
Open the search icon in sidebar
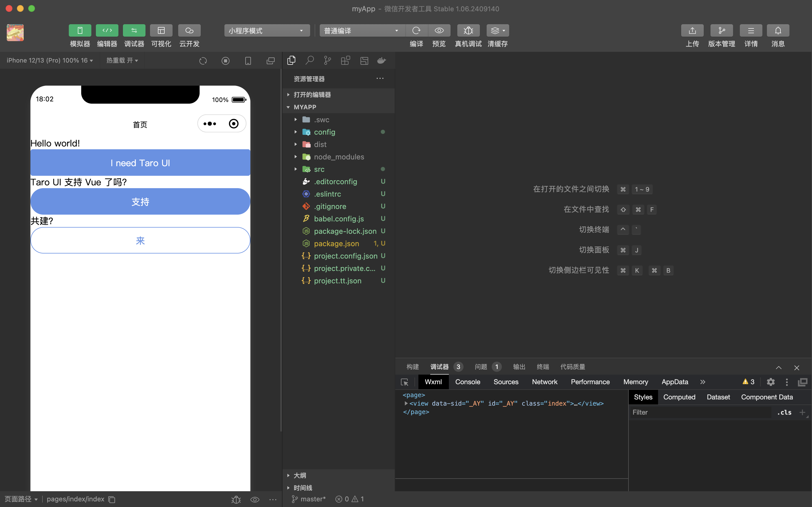click(x=309, y=60)
